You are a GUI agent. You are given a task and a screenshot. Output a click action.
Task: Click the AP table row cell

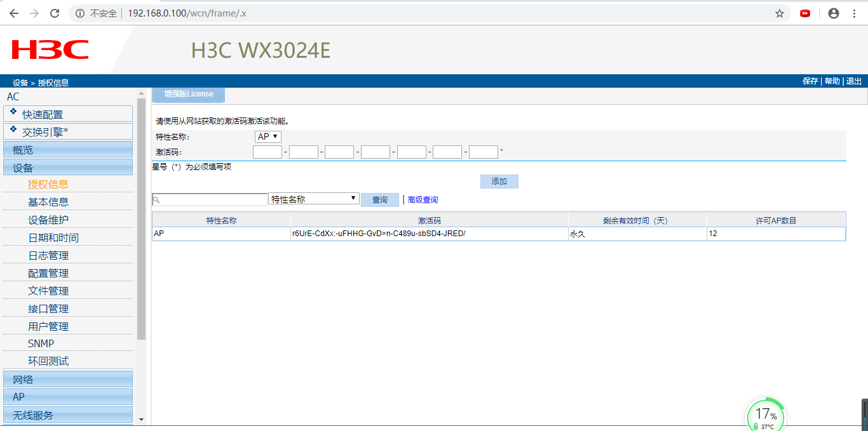[x=221, y=234]
